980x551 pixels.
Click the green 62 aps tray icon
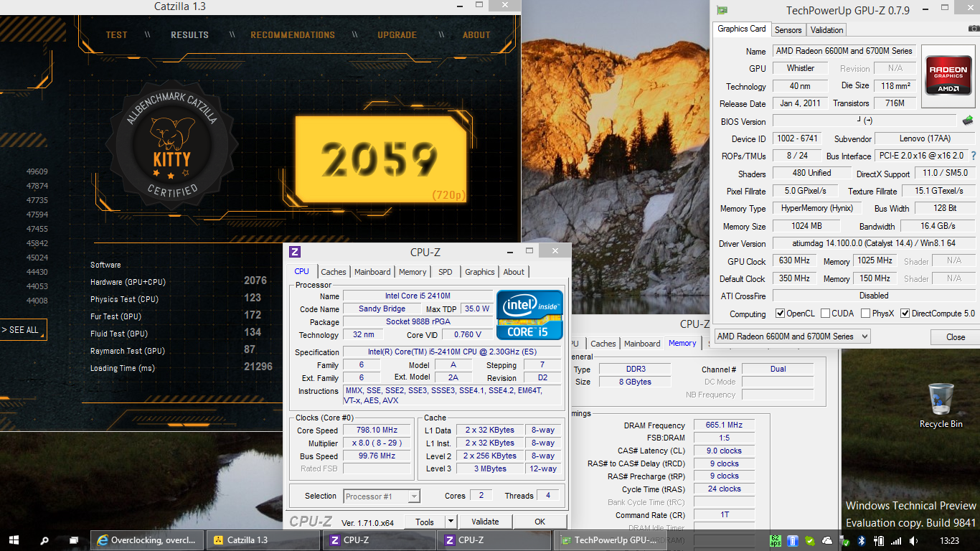coord(776,540)
